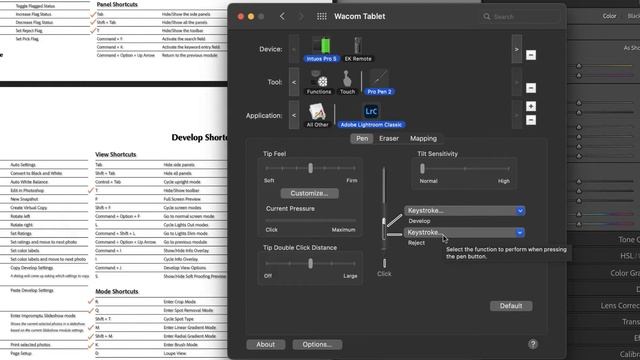Click the 'Panel Shortcuts' heading
This screenshot has width=640, height=360.
[117, 4]
